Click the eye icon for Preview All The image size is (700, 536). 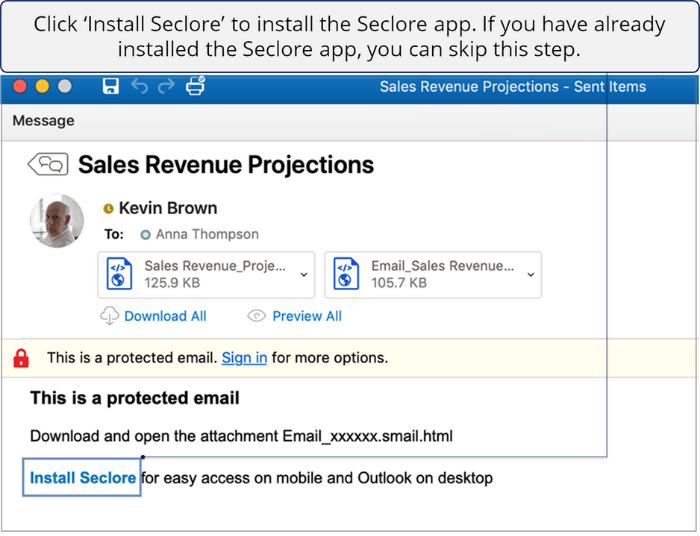[x=256, y=316]
